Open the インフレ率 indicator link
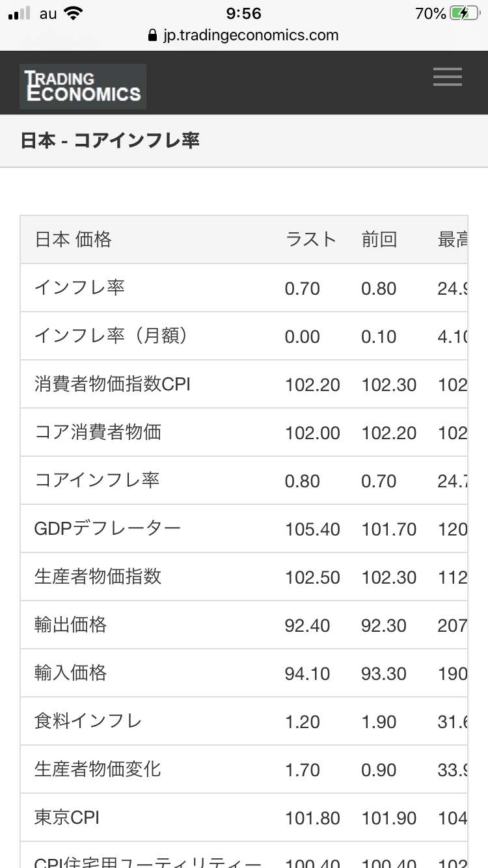Image resolution: width=488 pixels, height=868 pixels. point(79,288)
